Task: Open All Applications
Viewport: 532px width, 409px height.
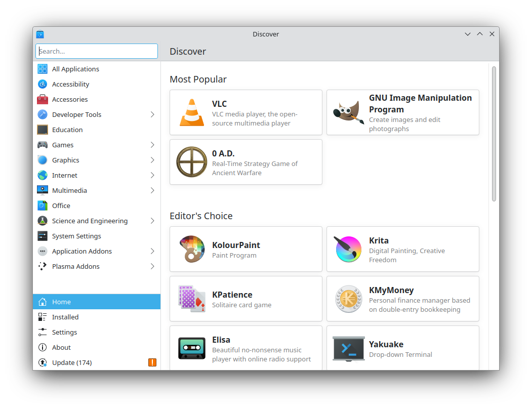Action: 75,69
